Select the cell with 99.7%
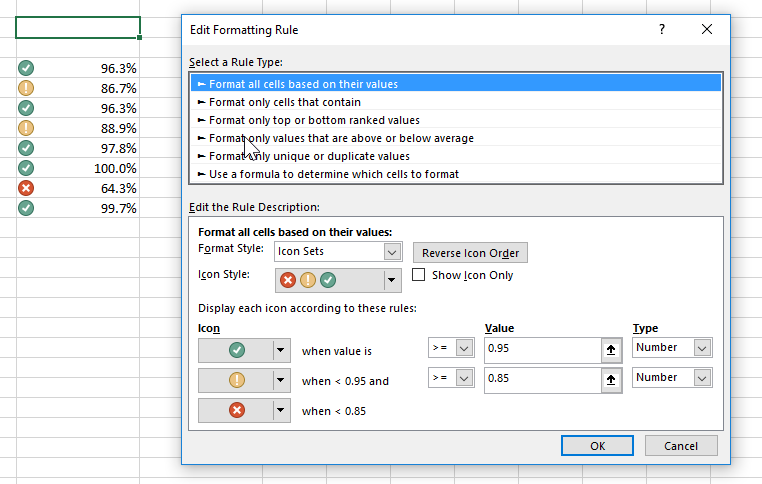The height and width of the screenshot is (484, 762). pos(78,208)
